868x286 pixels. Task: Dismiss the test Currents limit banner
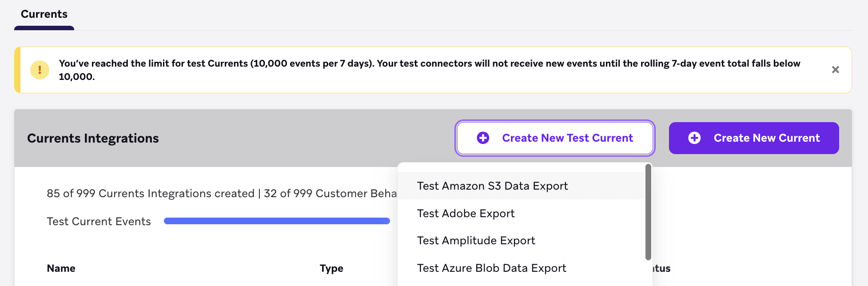tap(836, 70)
